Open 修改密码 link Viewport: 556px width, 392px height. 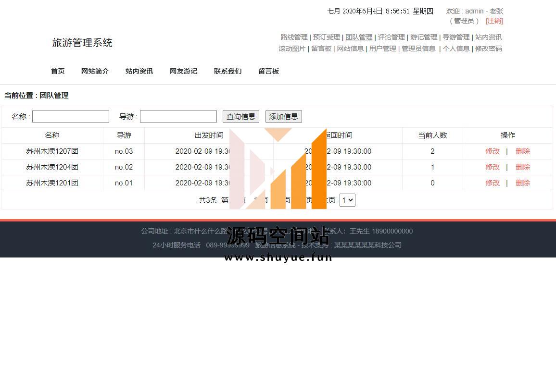(489, 49)
